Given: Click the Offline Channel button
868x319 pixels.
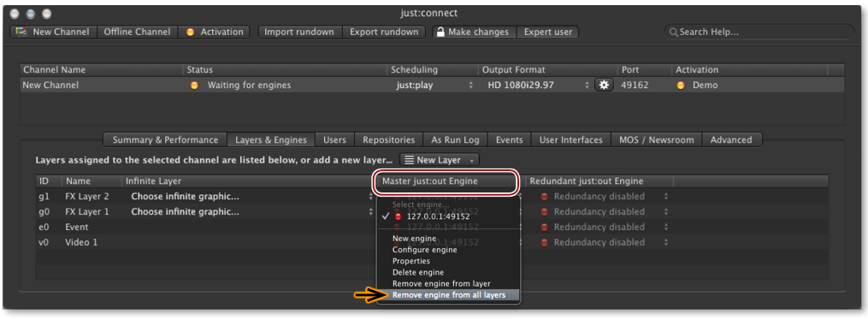Looking at the screenshot, I should point(138,32).
